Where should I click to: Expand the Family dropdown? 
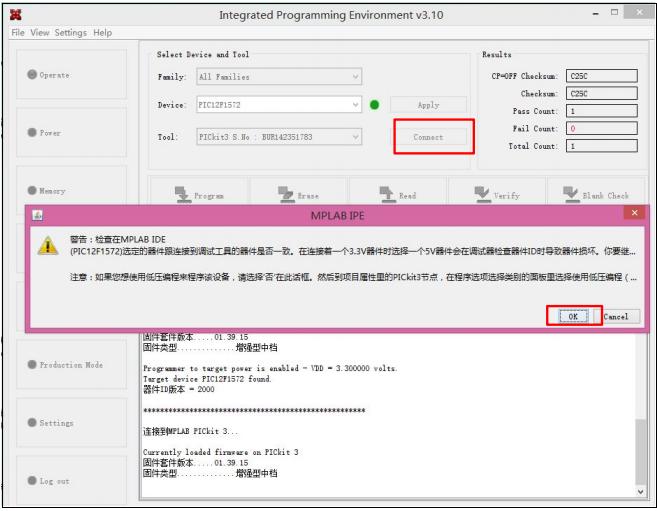click(x=279, y=77)
